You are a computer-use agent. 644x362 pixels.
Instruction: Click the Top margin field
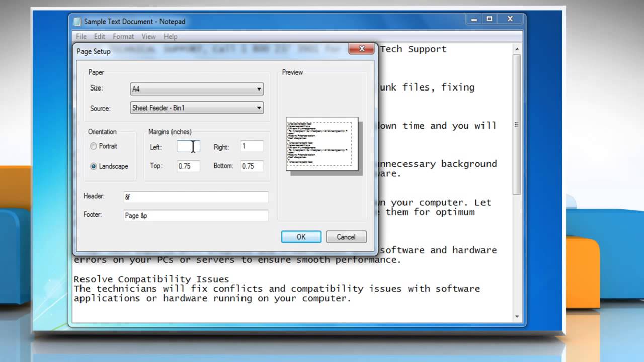tap(189, 166)
